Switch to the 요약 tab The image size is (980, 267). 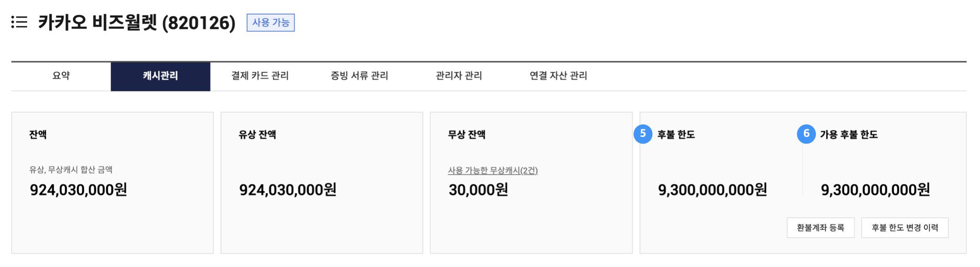coord(61,76)
